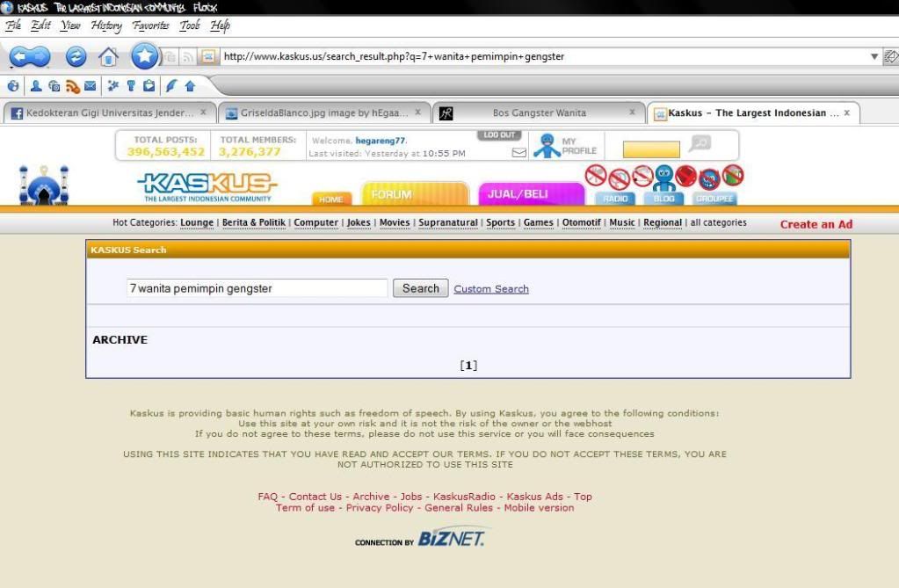Open the Media Bar icon
The height and width of the screenshot is (588, 899).
pyautogui.click(x=54, y=86)
